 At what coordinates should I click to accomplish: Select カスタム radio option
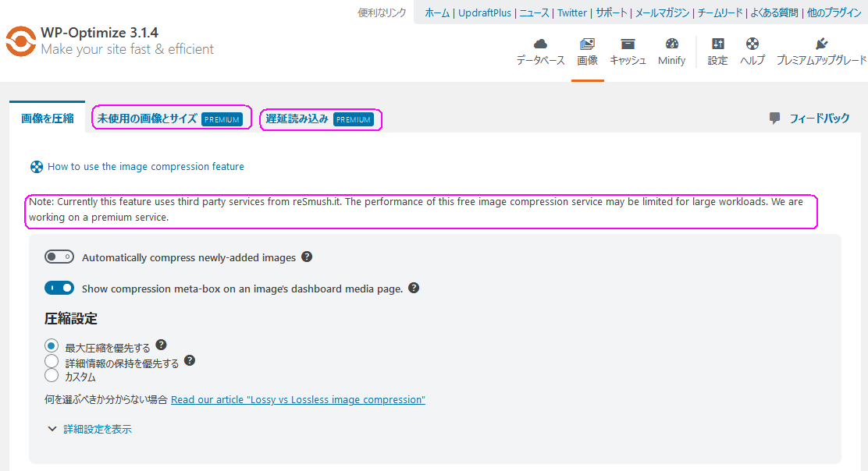(x=52, y=375)
